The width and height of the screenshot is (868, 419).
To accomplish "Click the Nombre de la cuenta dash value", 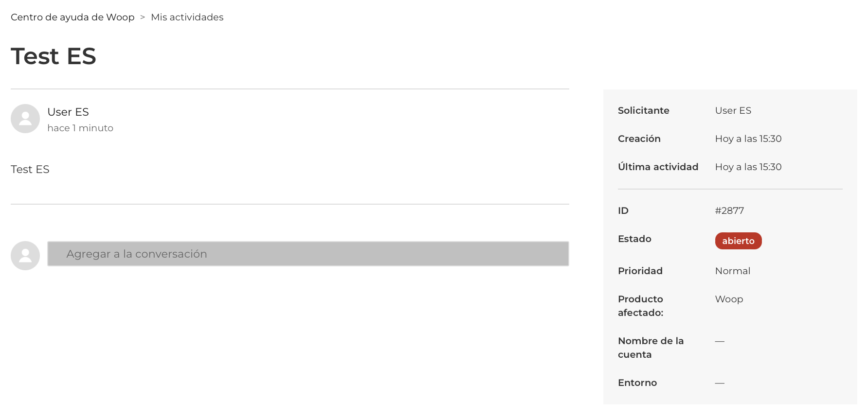I will coord(720,341).
